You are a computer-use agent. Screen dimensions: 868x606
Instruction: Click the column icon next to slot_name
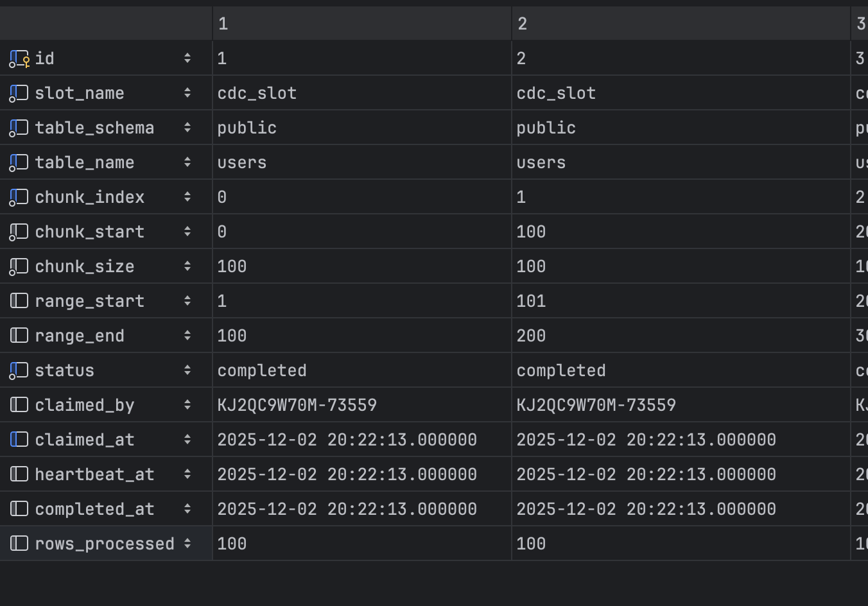(x=19, y=92)
